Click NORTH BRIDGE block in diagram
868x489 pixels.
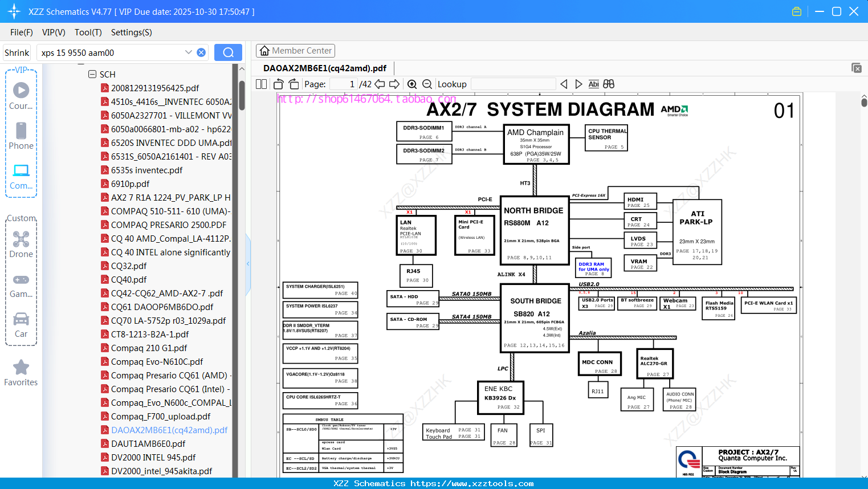click(x=535, y=230)
